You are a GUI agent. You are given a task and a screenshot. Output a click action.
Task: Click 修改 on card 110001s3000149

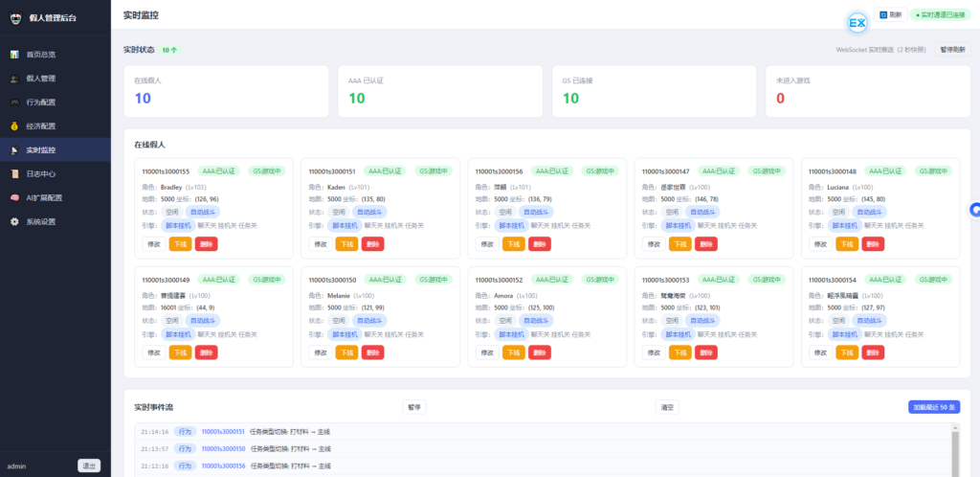click(154, 352)
